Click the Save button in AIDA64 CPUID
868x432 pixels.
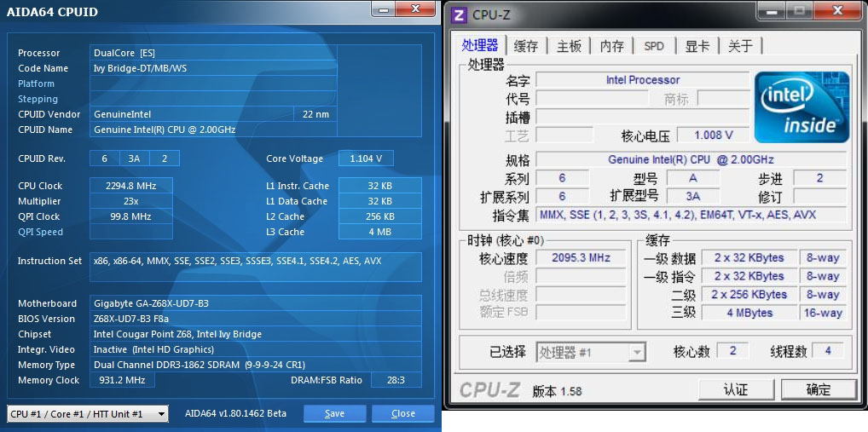334,414
